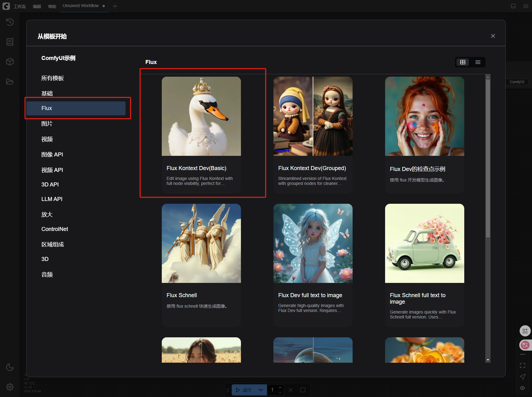The height and width of the screenshot is (397, 532).
Task: Open settings gear icon
Action: 10,387
